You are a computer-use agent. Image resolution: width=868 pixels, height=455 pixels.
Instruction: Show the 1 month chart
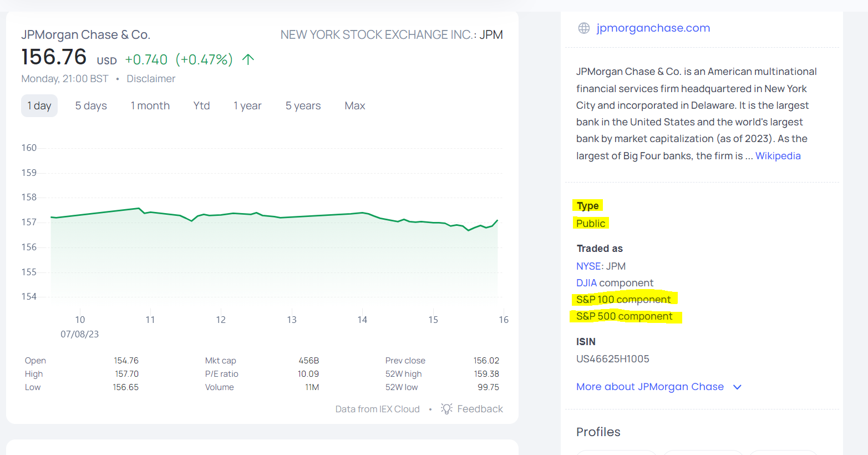tap(150, 106)
